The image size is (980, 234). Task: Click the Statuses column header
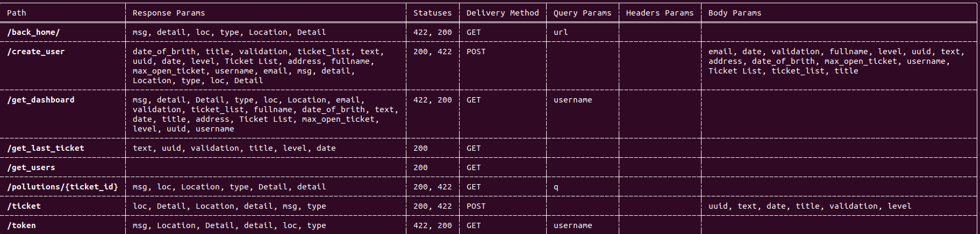(x=432, y=13)
